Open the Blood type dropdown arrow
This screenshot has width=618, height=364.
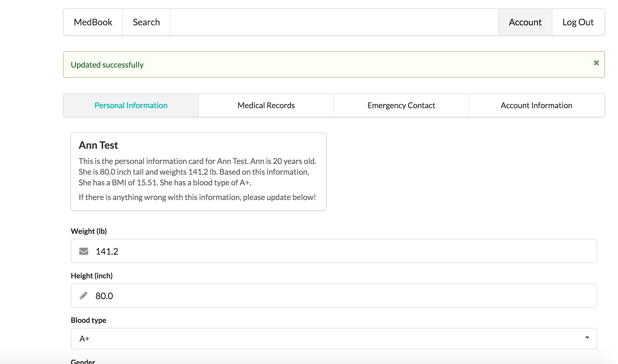(587, 338)
